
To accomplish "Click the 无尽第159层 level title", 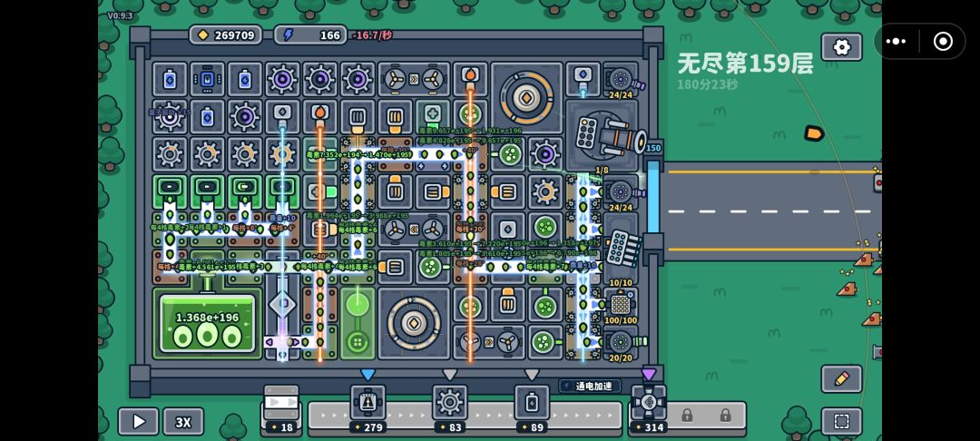I will click(745, 64).
